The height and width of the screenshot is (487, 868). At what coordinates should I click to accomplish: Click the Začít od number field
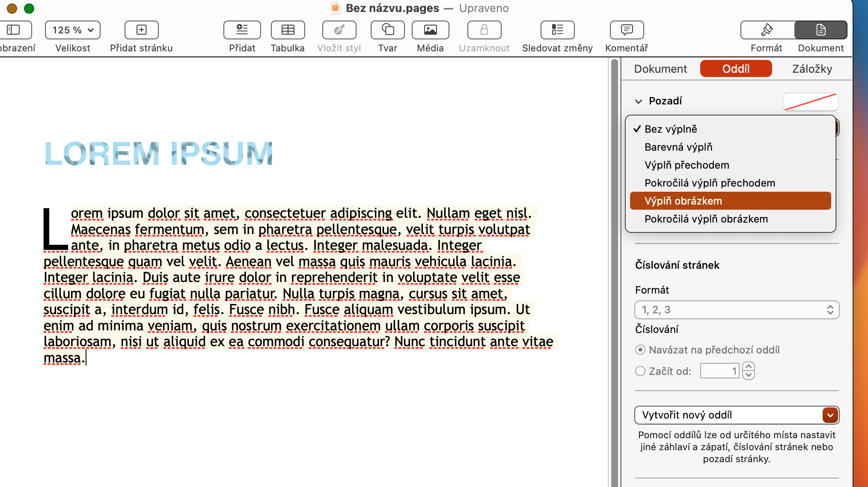(719, 371)
